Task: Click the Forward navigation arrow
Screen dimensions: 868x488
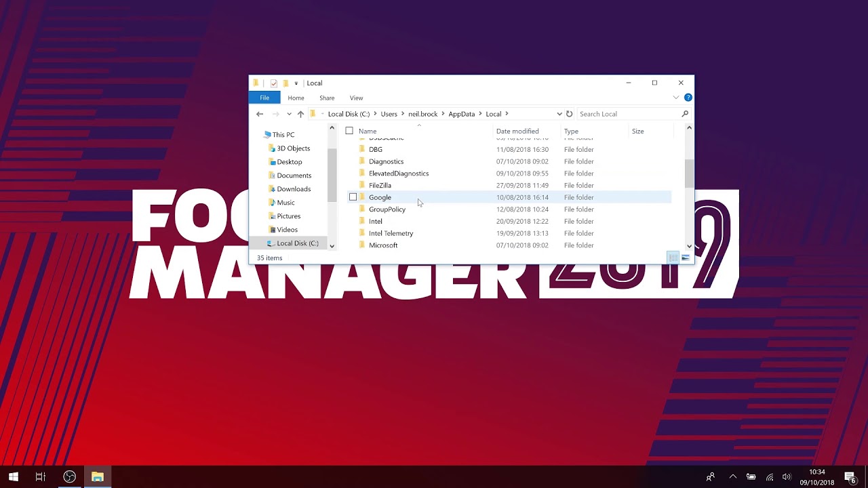Action: click(x=275, y=114)
